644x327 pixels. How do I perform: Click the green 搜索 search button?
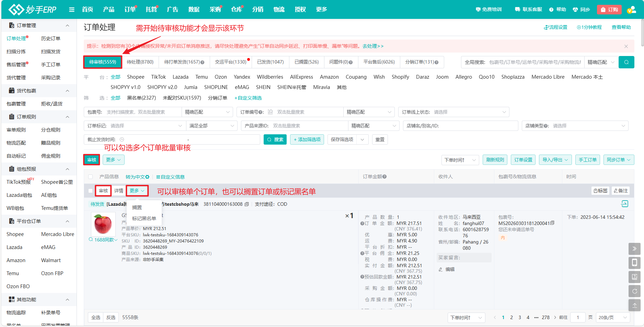click(x=275, y=139)
